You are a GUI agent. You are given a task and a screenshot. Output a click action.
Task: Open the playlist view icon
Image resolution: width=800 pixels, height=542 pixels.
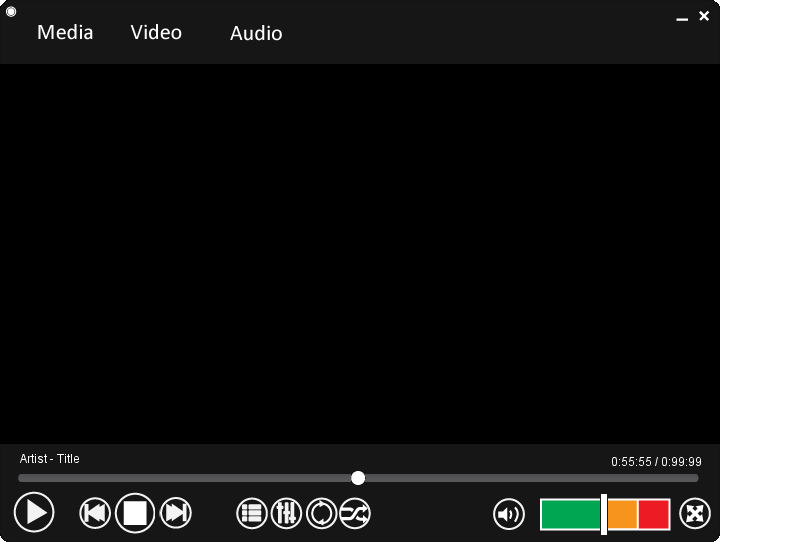[252, 513]
